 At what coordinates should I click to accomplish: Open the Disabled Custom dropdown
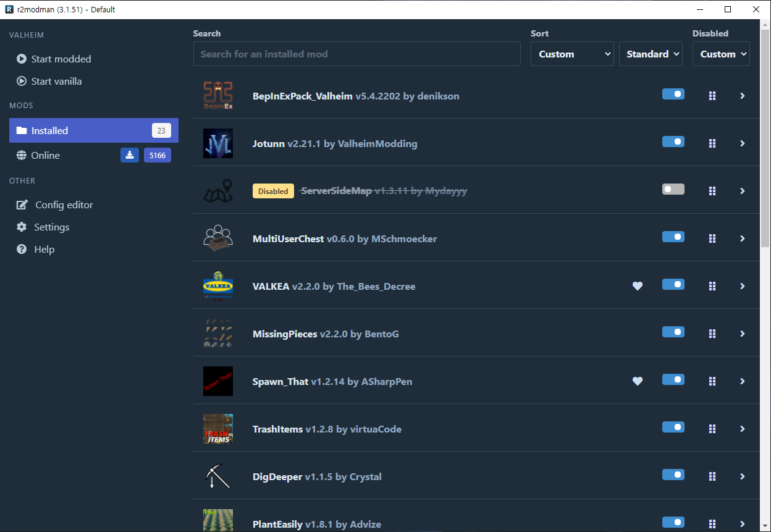721,54
